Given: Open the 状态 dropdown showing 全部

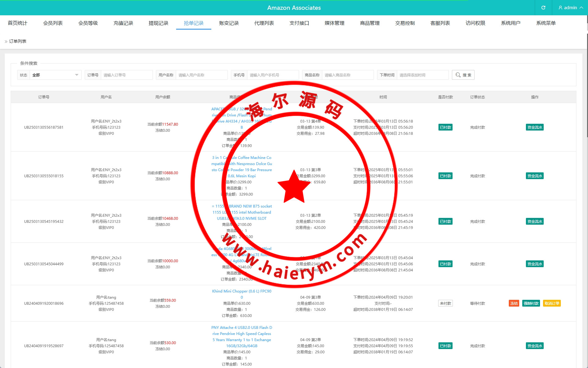Looking at the screenshot, I should coord(55,75).
